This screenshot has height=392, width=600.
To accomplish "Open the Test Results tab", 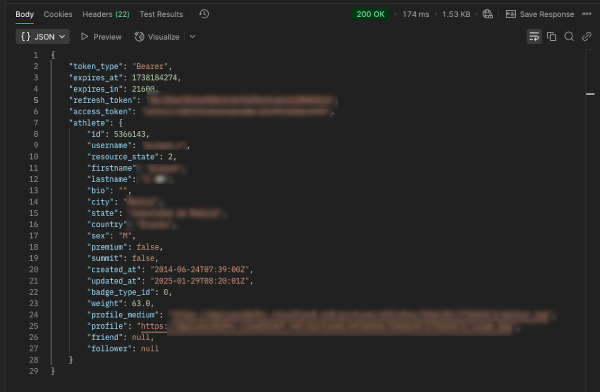I will click(161, 15).
